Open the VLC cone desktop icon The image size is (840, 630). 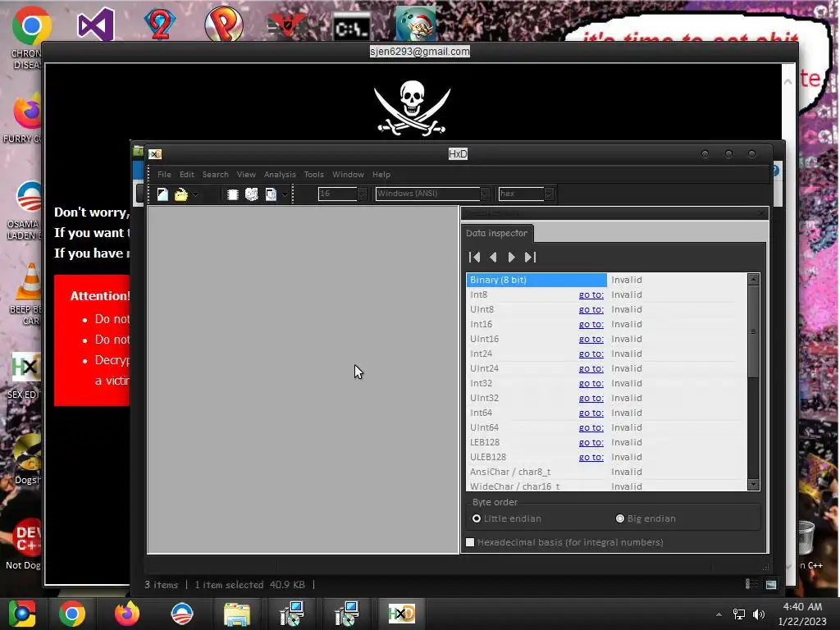(x=30, y=282)
